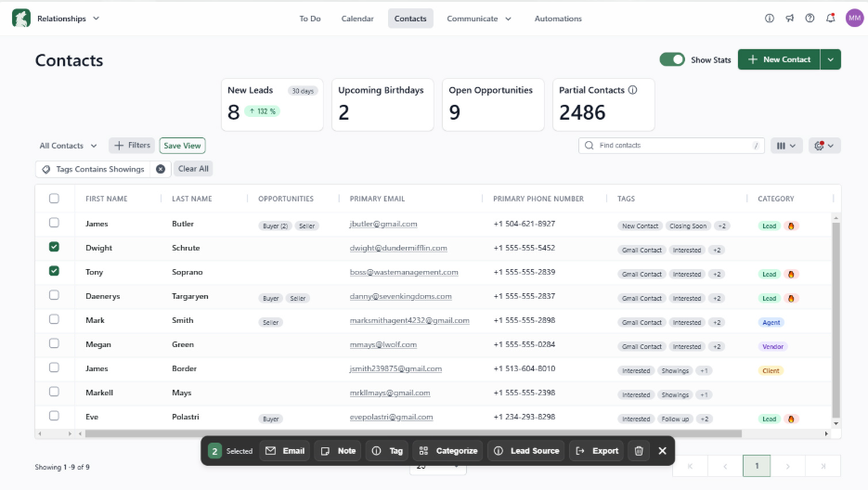
Task: Open the Calendar tab
Action: point(357,19)
